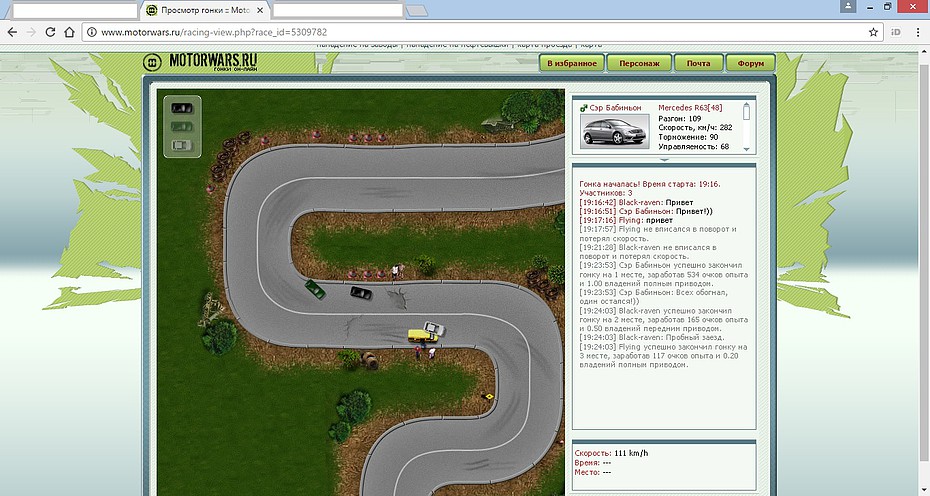Open the Mercedes R63[48] car link
The width and height of the screenshot is (930, 496).
[x=690, y=108]
